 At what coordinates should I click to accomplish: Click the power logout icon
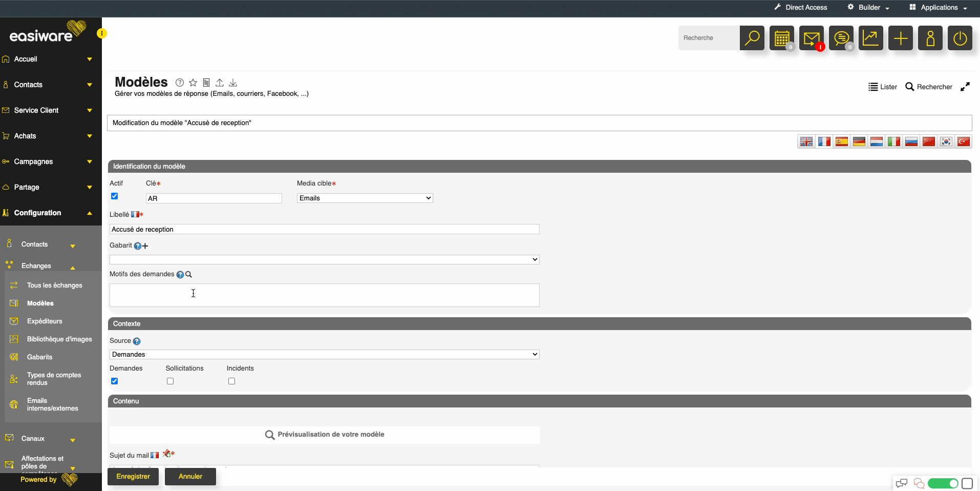[960, 38]
